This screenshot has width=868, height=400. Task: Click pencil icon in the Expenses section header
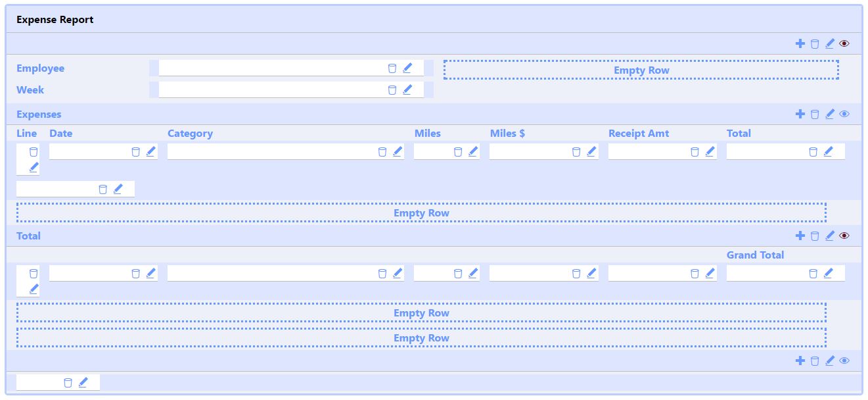pos(830,114)
